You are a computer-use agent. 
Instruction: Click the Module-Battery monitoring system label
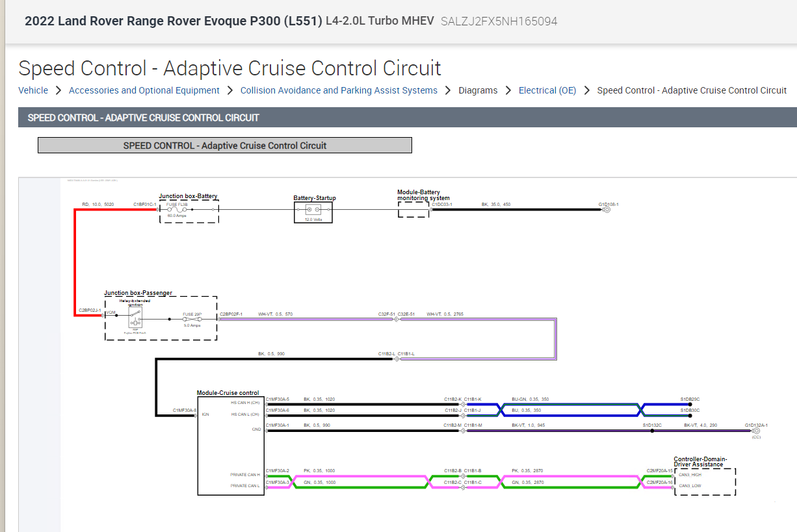[423, 195]
